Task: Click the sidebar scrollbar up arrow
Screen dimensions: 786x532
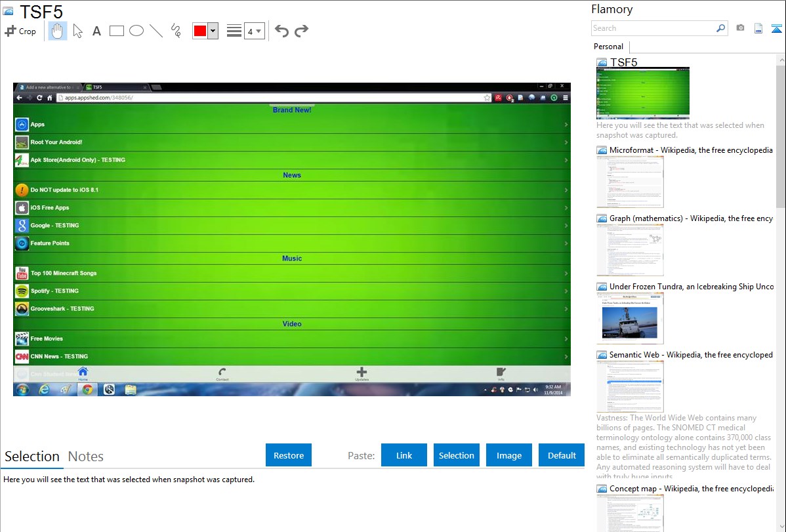Action: pyautogui.click(x=781, y=60)
